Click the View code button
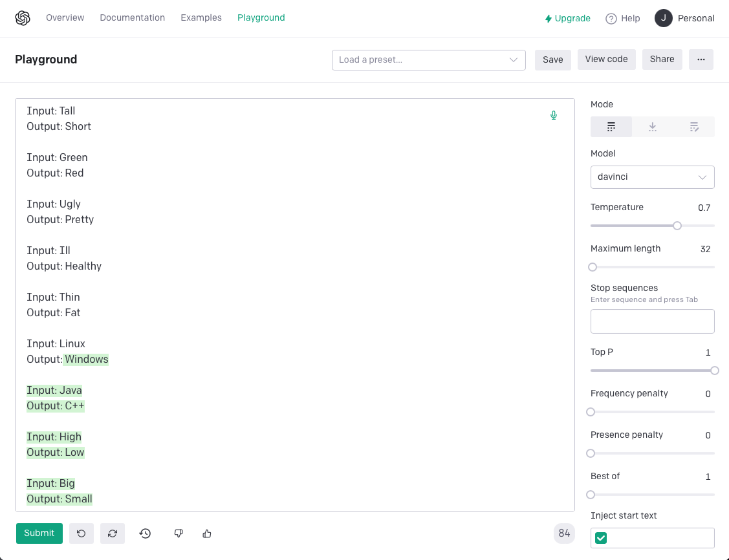The image size is (729, 560). [606, 59]
